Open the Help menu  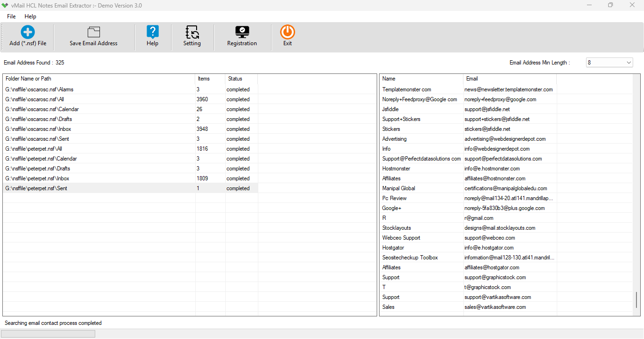[x=30, y=16]
